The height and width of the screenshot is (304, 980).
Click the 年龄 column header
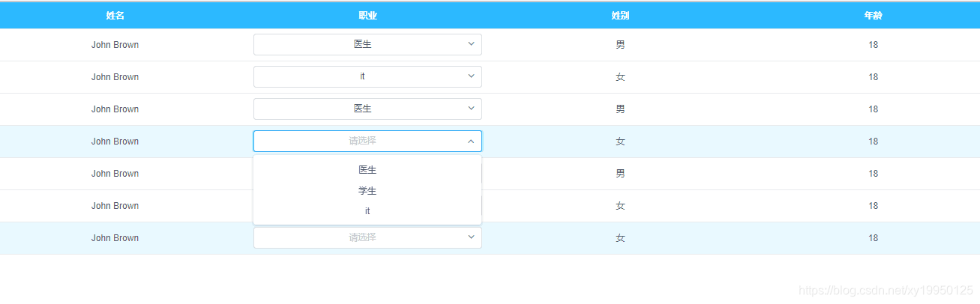[x=873, y=15]
